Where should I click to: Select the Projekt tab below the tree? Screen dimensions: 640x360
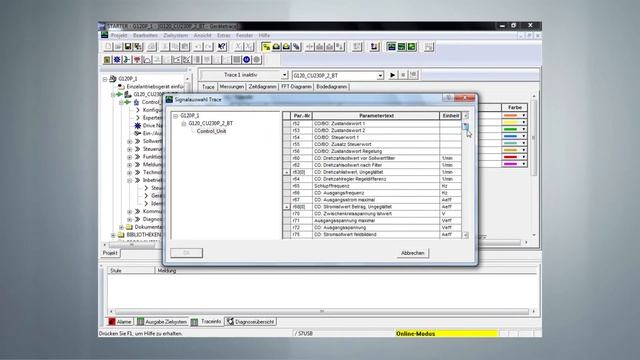pos(110,253)
